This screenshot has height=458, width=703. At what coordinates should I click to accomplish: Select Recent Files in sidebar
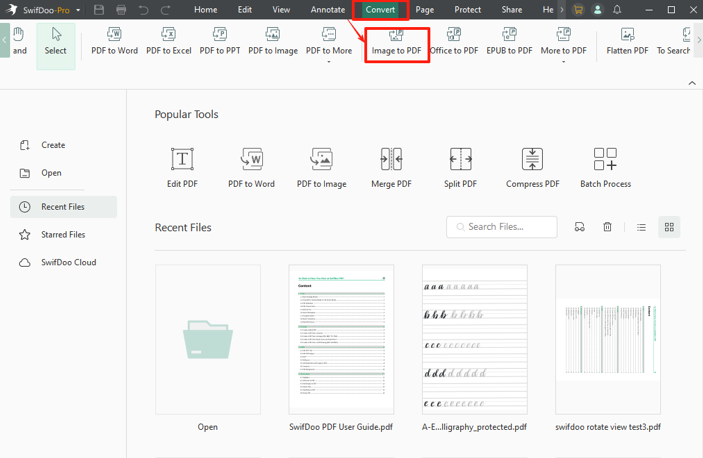tap(63, 207)
